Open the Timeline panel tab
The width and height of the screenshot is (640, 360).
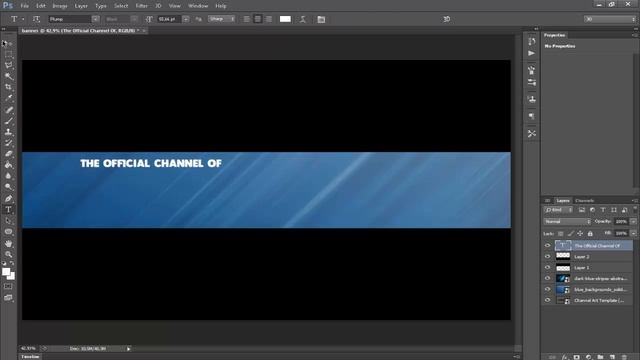(30, 357)
